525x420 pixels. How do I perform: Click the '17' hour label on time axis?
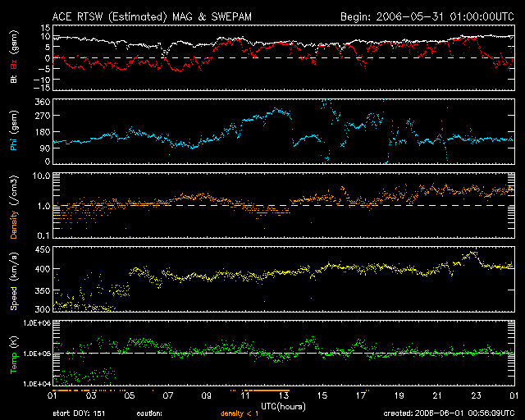point(361,396)
